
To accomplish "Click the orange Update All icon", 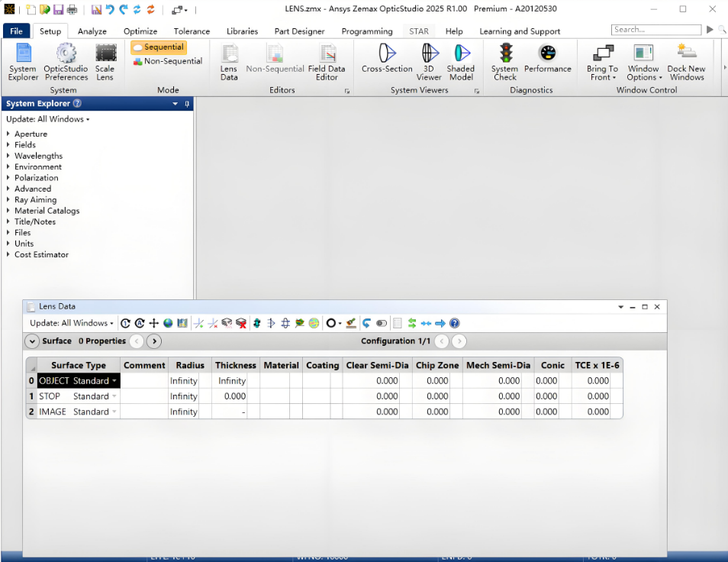I will pos(151,9).
